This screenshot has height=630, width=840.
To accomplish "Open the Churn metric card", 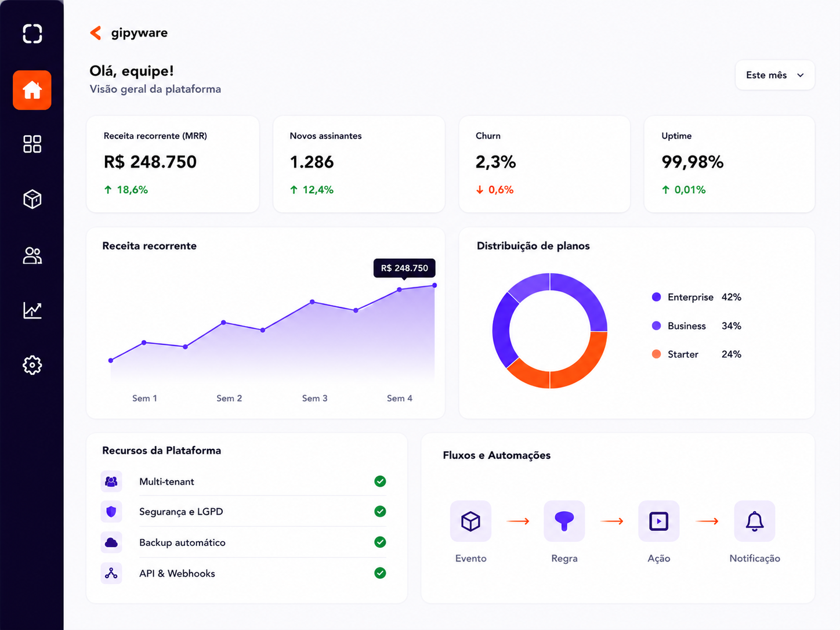I will pos(545,164).
